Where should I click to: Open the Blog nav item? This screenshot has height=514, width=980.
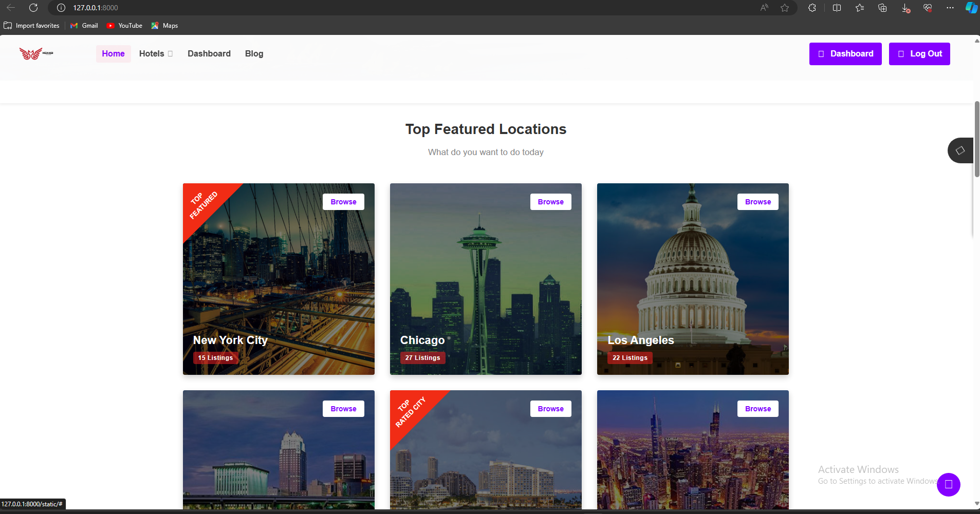click(x=254, y=53)
